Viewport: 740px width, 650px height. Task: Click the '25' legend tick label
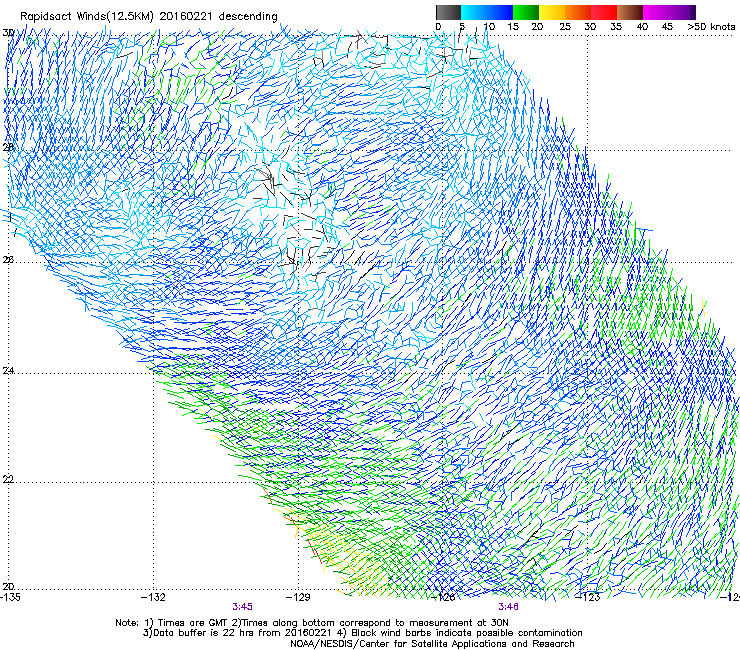point(565,27)
